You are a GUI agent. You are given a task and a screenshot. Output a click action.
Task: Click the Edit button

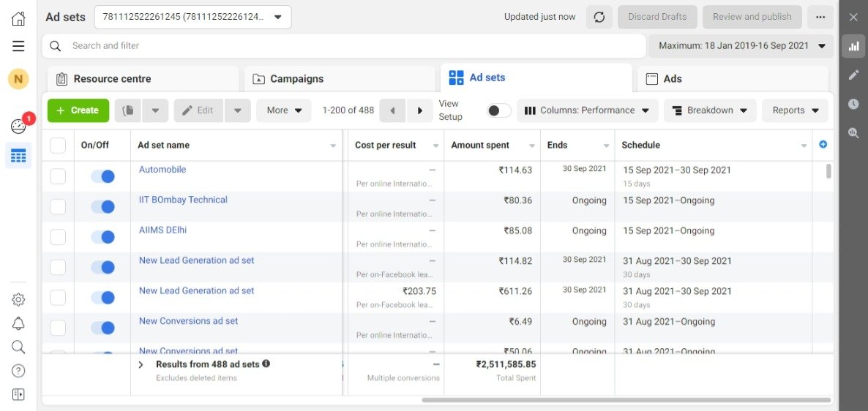point(199,110)
